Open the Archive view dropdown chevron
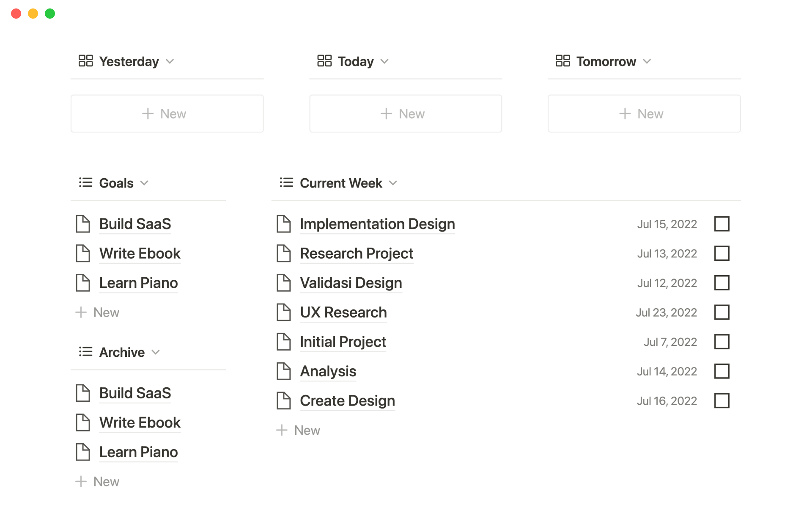The image size is (812, 508). pyautogui.click(x=156, y=352)
